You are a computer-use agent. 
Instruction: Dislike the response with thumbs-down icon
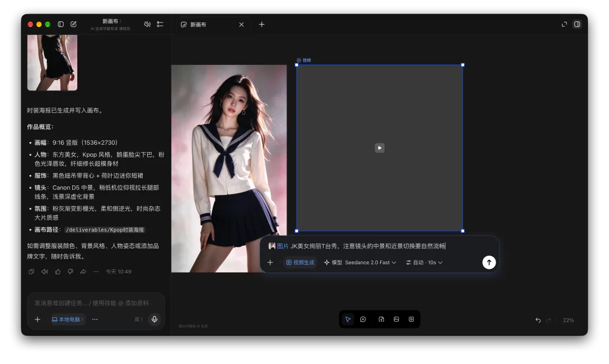point(70,272)
